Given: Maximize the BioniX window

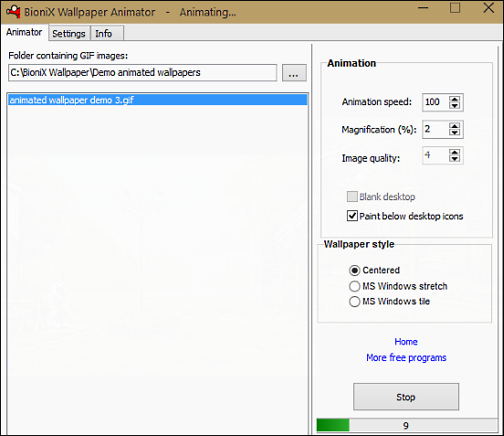Looking at the screenshot, I should (455, 8).
